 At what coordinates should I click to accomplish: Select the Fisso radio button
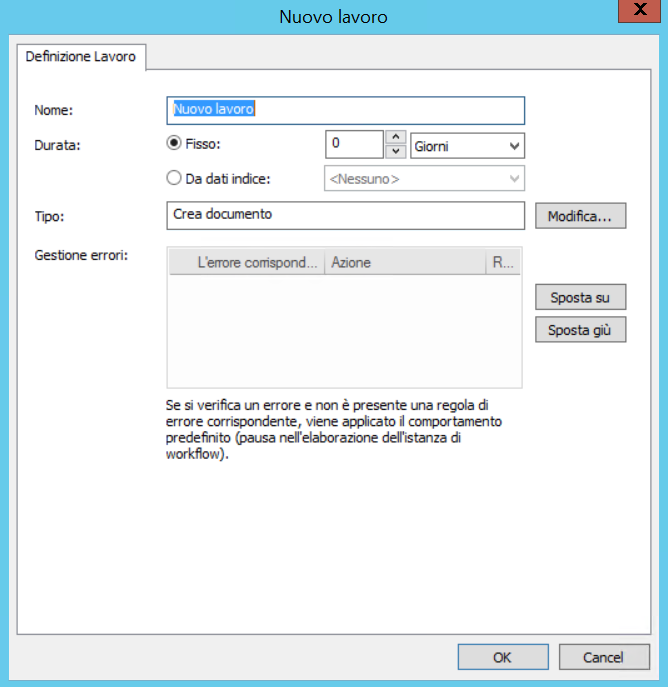[174, 143]
